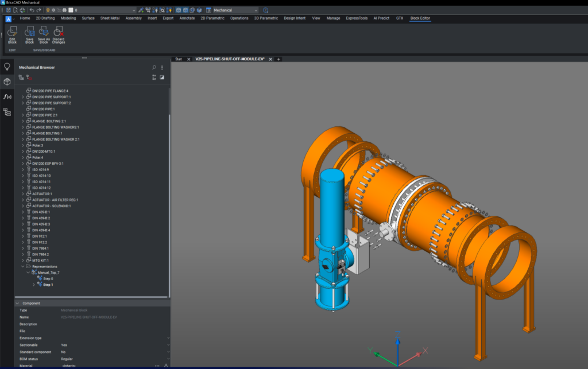Collapse the Component properties section

click(17, 304)
